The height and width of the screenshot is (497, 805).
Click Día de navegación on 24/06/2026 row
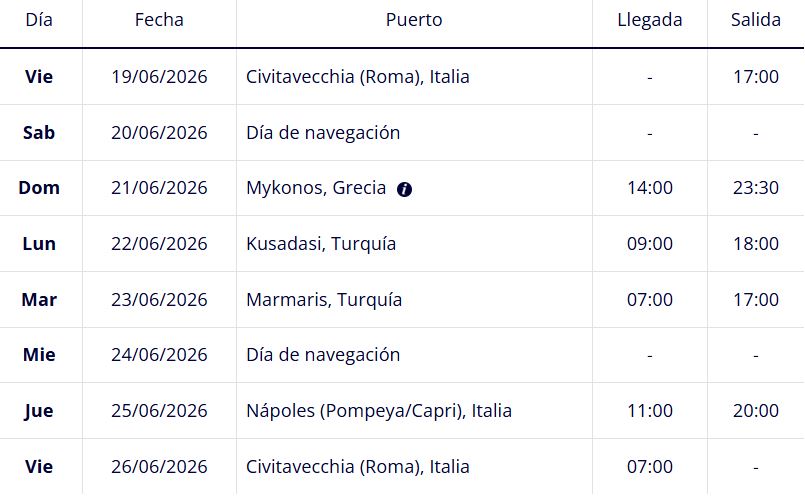323,355
